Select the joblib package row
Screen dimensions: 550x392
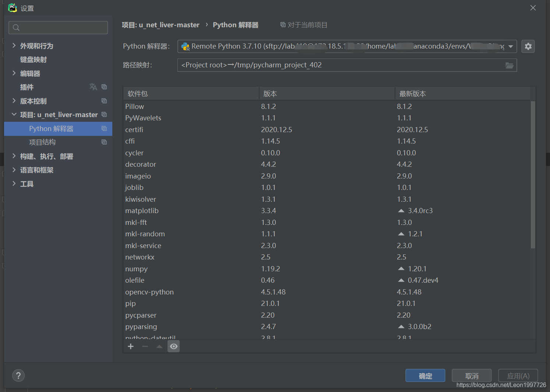[327, 187]
